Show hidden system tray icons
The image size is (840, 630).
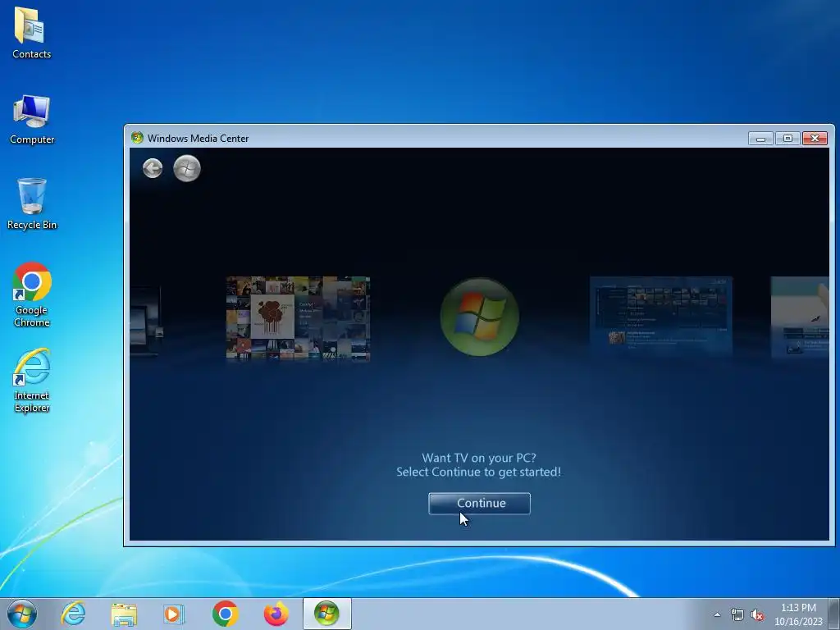pos(717,615)
